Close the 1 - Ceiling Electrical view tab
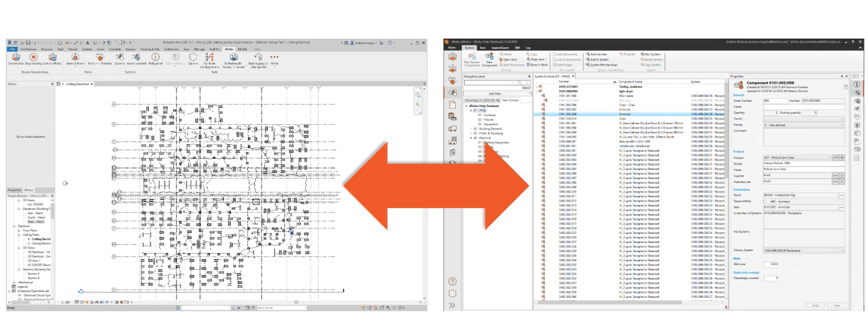The height and width of the screenshot is (329, 868). point(91,84)
